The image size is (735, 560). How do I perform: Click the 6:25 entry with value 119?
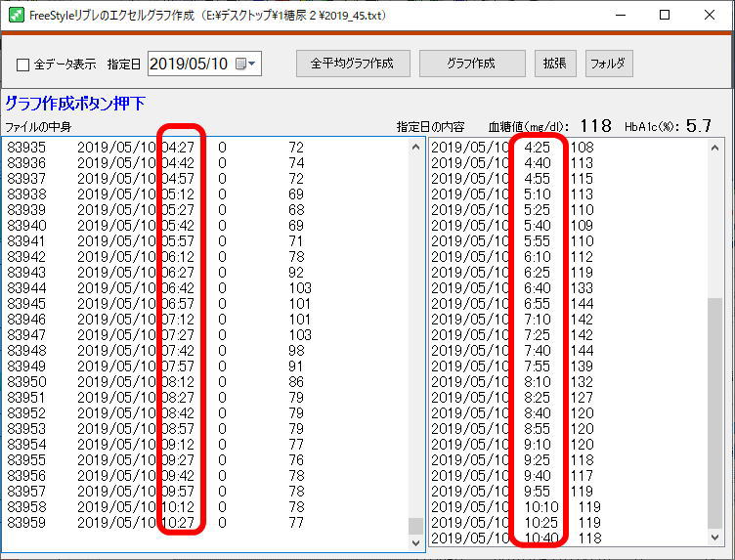(512, 273)
